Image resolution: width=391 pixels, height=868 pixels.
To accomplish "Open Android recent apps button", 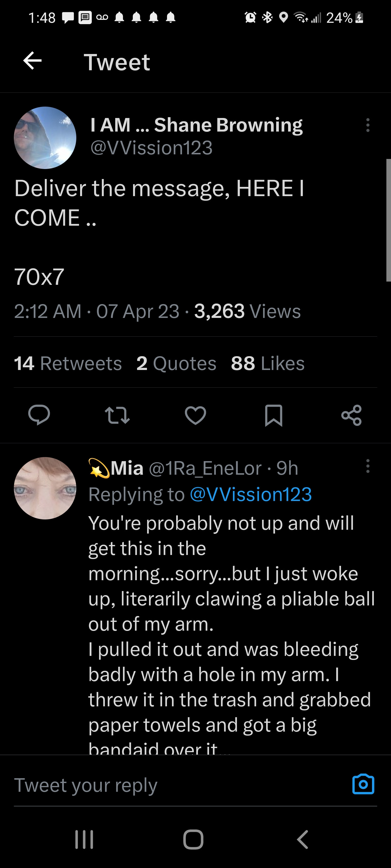I will [84, 839].
